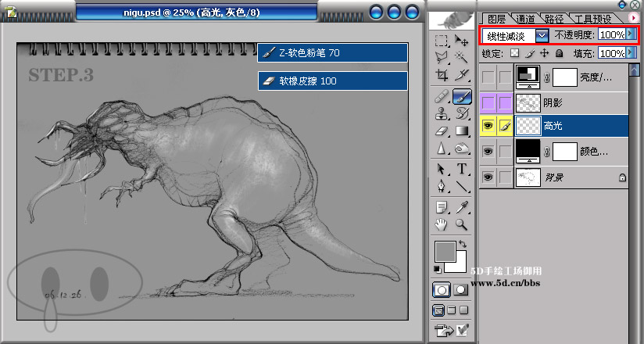
Task: Select the Crop tool
Action: (442, 75)
